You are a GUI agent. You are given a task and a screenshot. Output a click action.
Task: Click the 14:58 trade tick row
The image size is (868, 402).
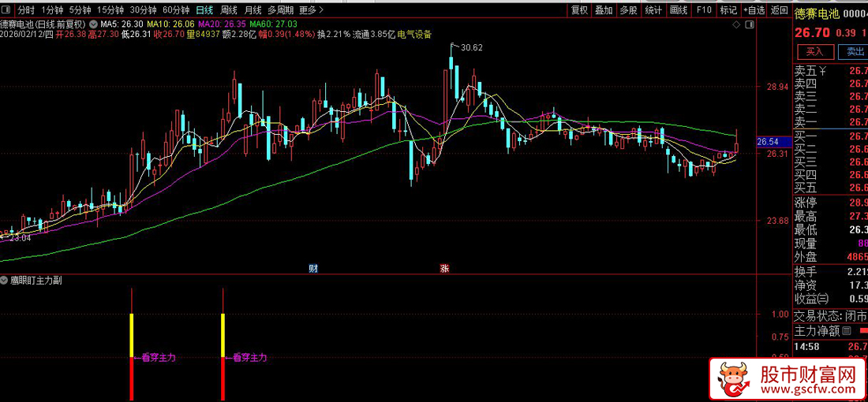pos(830,347)
